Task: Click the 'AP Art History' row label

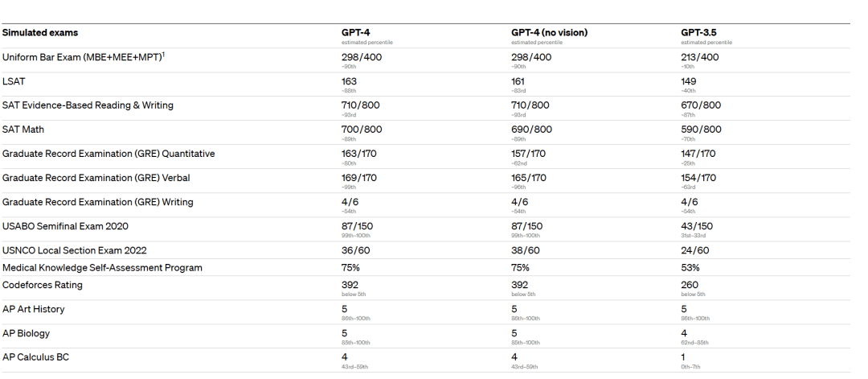Action: 33,309
